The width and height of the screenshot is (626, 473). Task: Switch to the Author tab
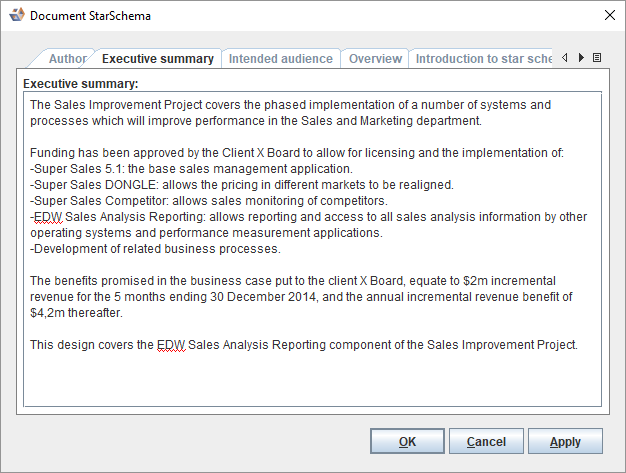coord(67,59)
